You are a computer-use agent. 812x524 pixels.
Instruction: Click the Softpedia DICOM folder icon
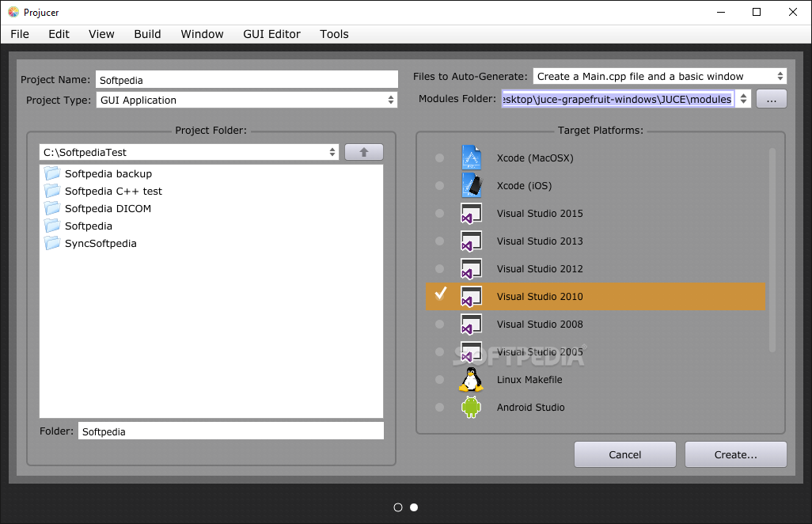pyautogui.click(x=51, y=208)
